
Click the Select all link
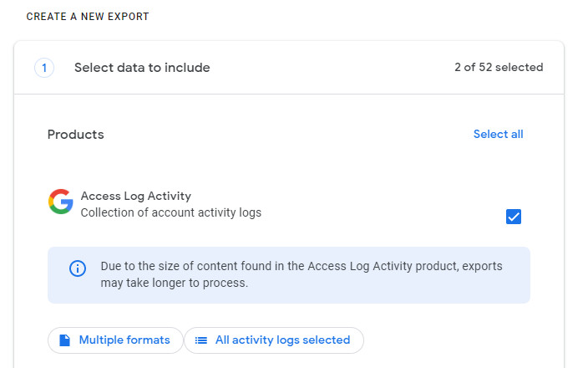click(498, 134)
